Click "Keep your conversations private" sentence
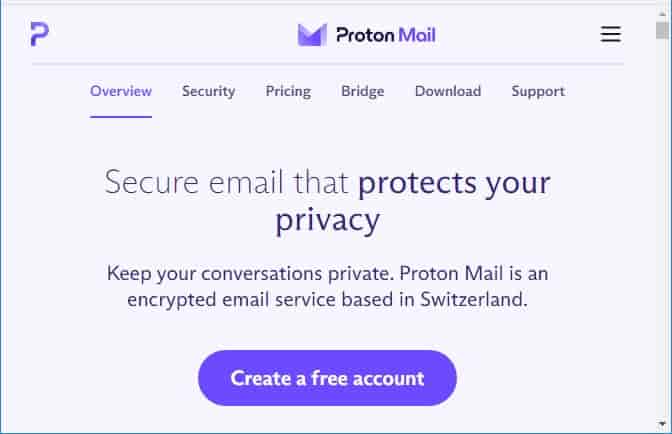This screenshot has width=672, height=434. pos(250,273)
